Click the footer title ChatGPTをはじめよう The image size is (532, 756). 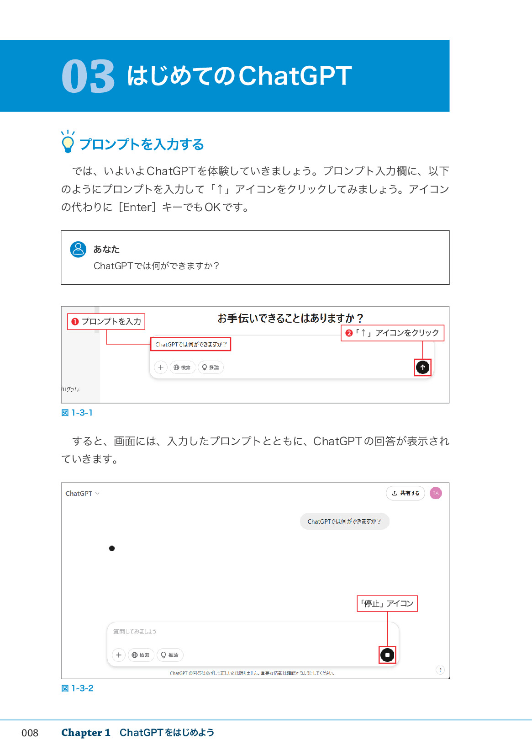tap(167, 733)
